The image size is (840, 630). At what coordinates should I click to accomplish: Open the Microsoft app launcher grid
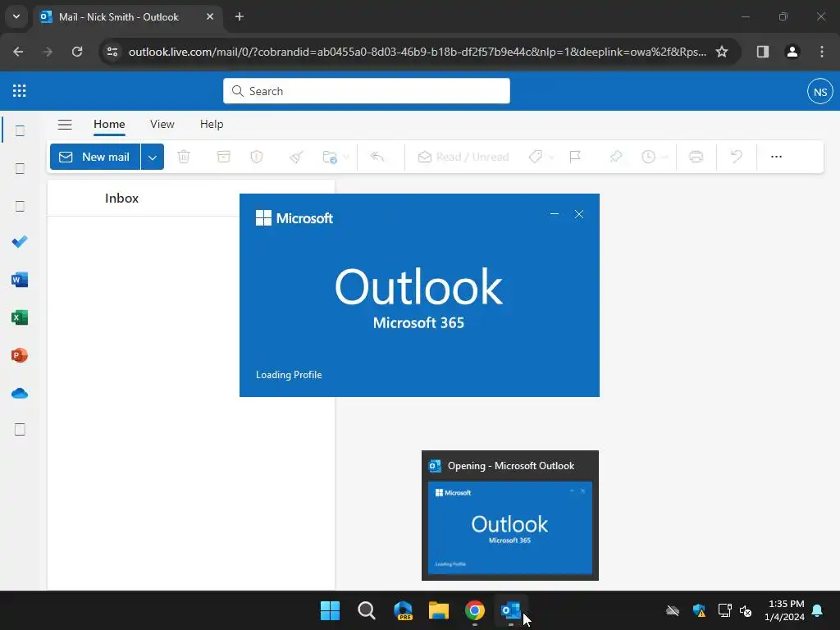[20, 90]
